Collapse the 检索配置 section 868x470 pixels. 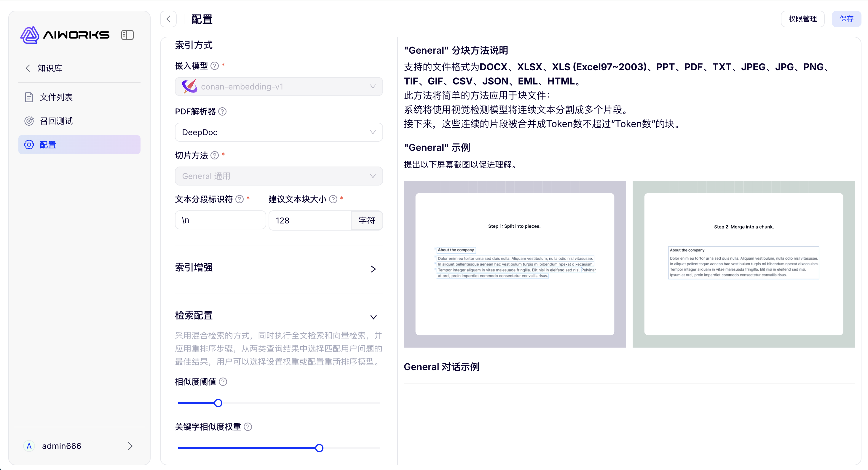373,317
